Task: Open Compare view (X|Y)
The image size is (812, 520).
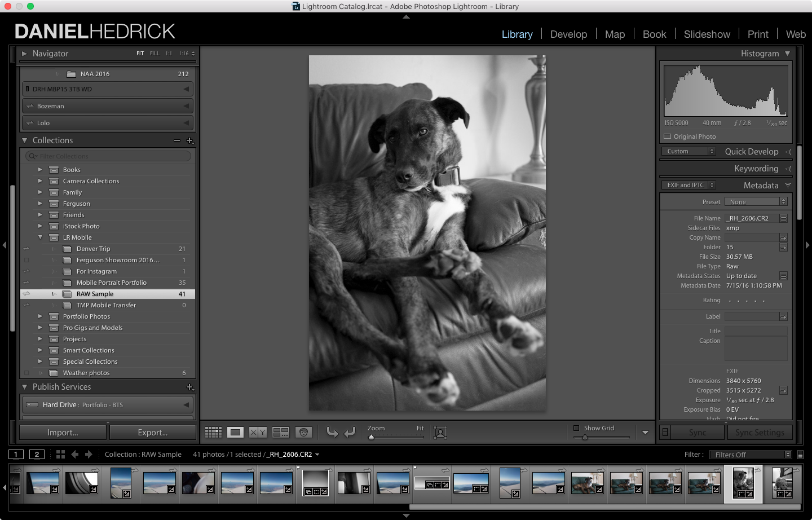Action: [258, 433]
